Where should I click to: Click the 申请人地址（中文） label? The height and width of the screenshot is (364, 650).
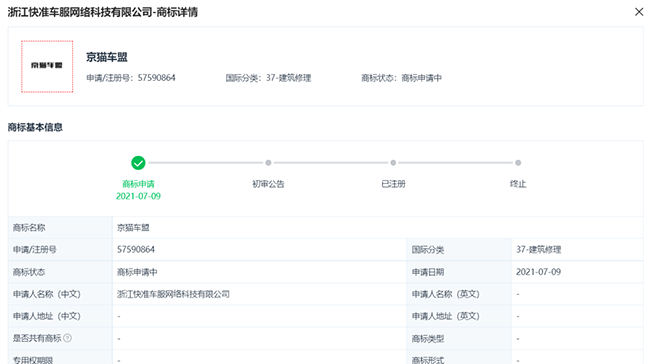pyautogui.click(x=46, y=316)
